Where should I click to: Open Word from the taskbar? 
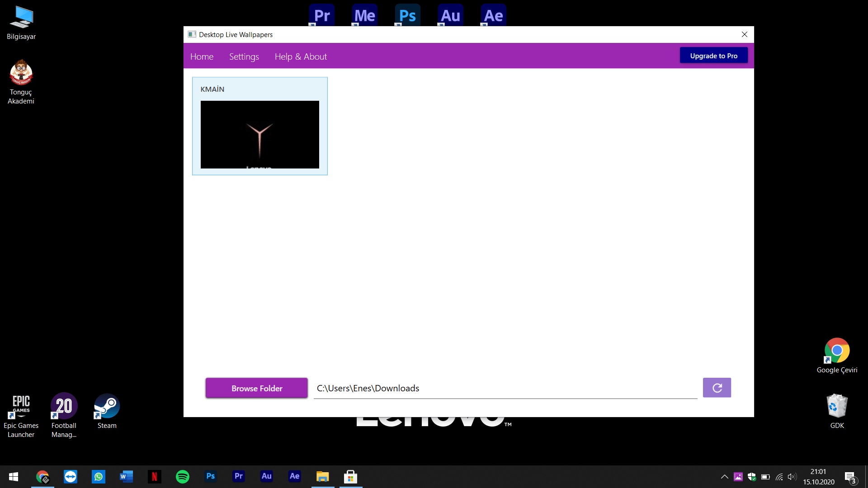click(x=127, y=476)
